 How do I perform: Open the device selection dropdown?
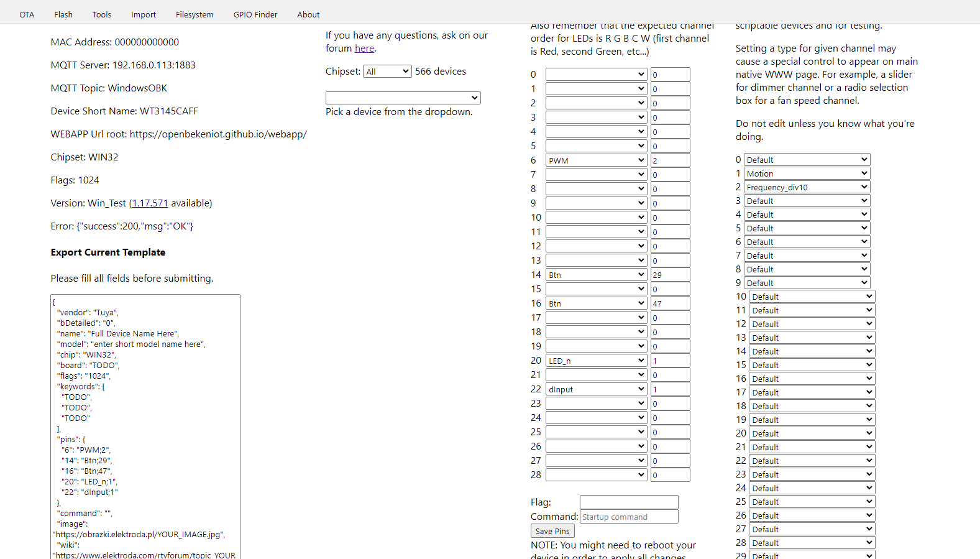403,98
